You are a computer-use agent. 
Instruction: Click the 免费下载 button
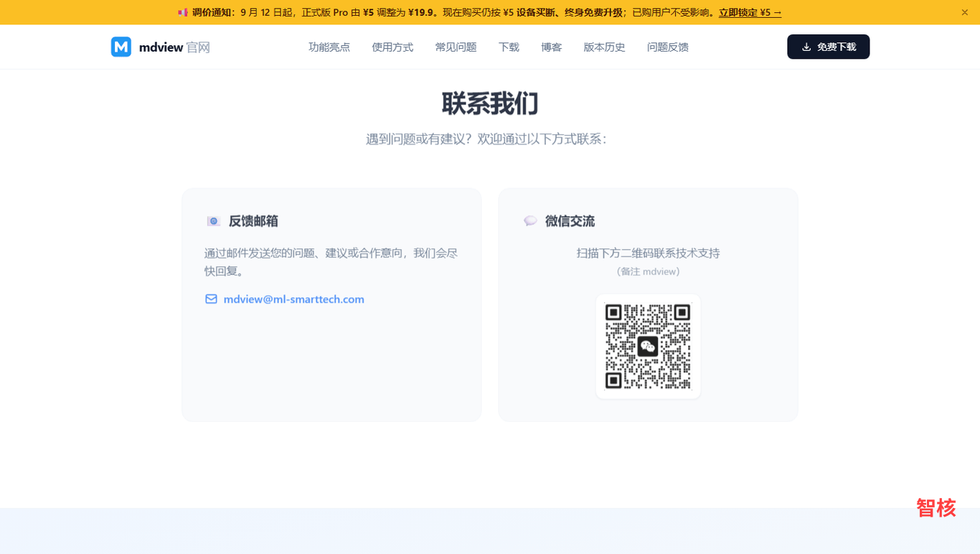click(829, 47)
